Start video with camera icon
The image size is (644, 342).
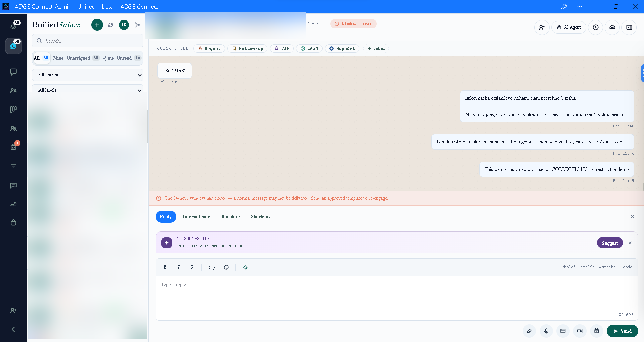click(x=579, y=331)
